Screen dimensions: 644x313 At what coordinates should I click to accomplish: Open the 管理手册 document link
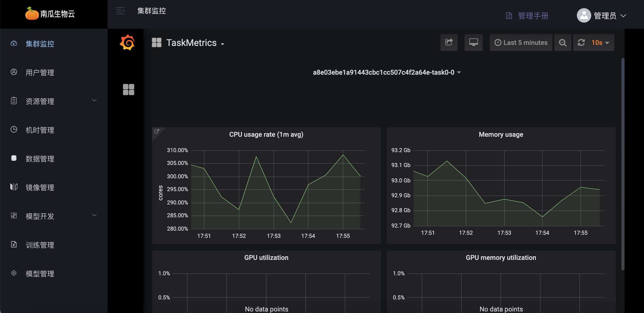point(527,16)
